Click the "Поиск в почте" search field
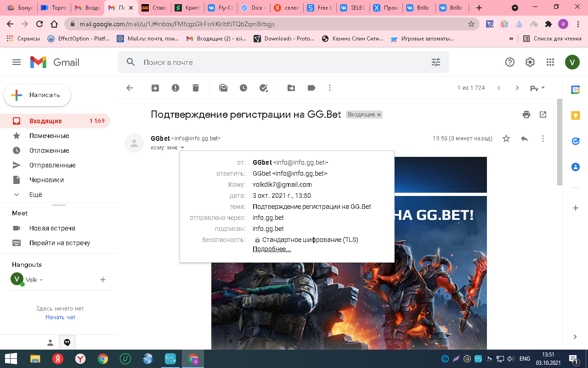 (230, 62)
